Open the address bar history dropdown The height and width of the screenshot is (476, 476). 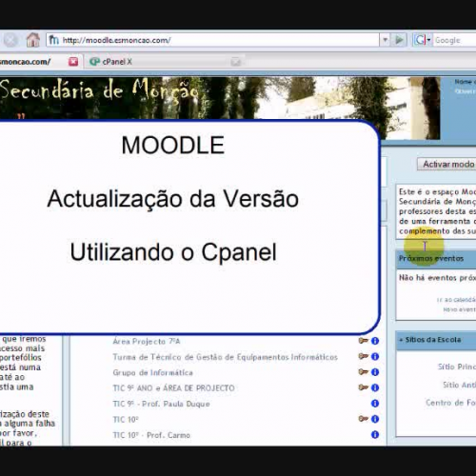(385, 40)
